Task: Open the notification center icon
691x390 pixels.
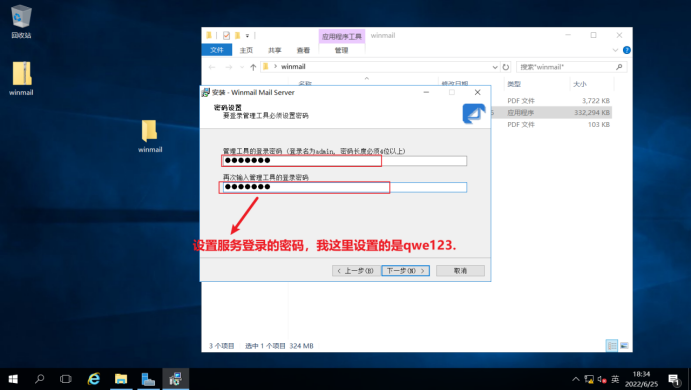Action: point(673,379)
